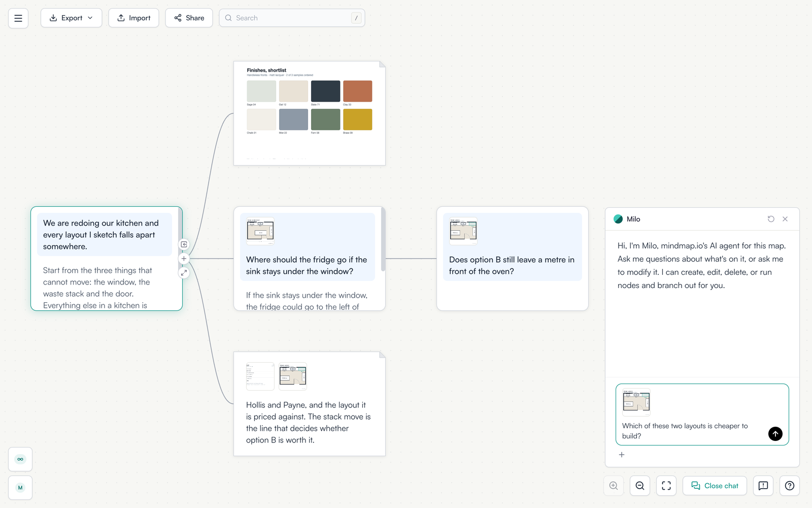812x508 pixels.
Task: Click the plus icon below the chat input
Action: click(622, 455)
